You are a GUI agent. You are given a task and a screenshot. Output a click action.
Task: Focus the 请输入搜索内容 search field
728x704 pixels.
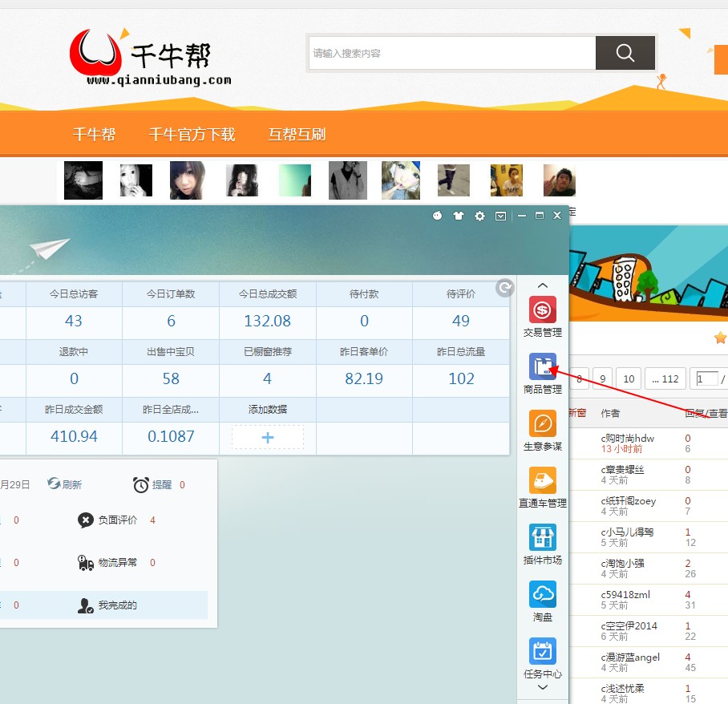click(x=451, y=53)
